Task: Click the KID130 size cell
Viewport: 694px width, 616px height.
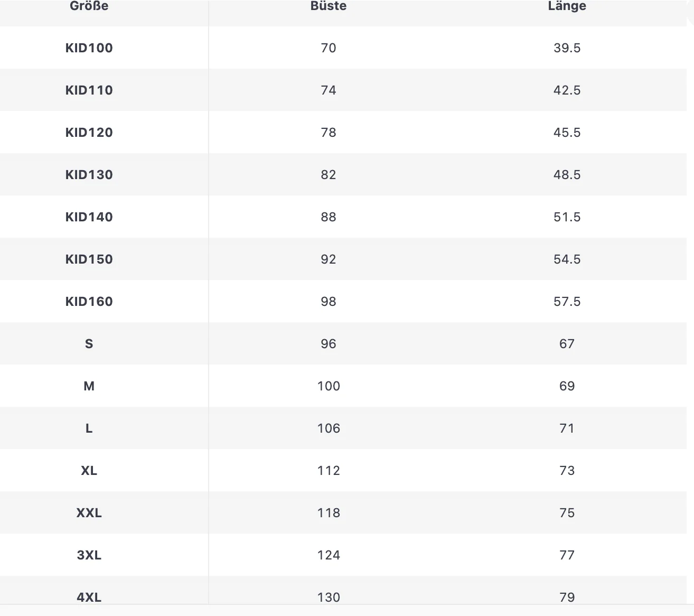Action: point(89,174)
